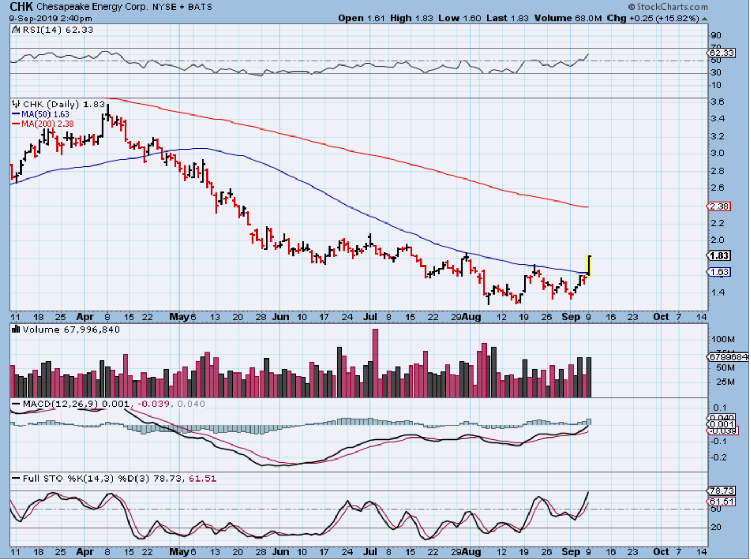This screenshot has width=751, height=560.
Task: Click the 100M label on volume axis
Action: [x=723, y=339]
